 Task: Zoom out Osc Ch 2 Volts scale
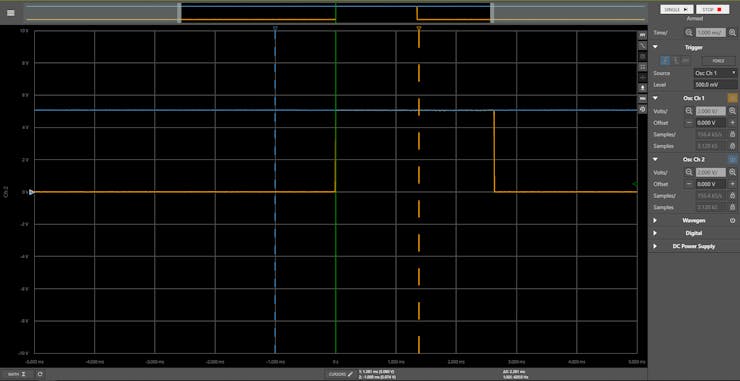(x=689, y=172)
